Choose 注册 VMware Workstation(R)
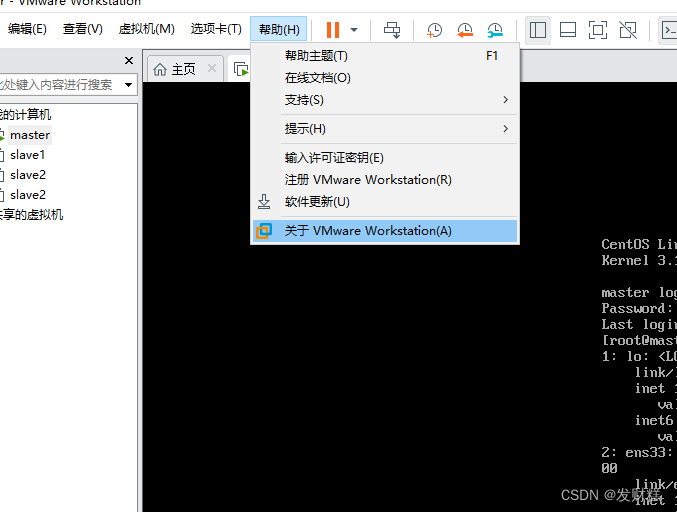Screen dimensions: 677x512 coord(385,180)
